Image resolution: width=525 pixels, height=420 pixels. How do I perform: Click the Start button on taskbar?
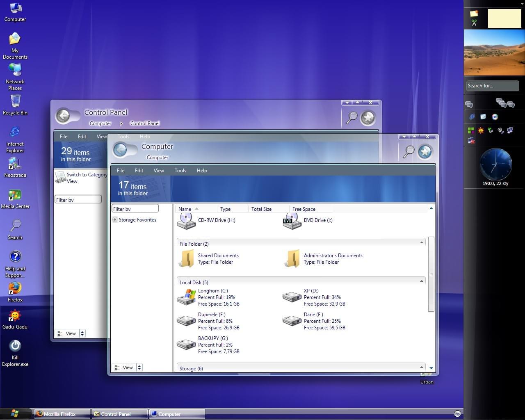(x=16, y=413)
